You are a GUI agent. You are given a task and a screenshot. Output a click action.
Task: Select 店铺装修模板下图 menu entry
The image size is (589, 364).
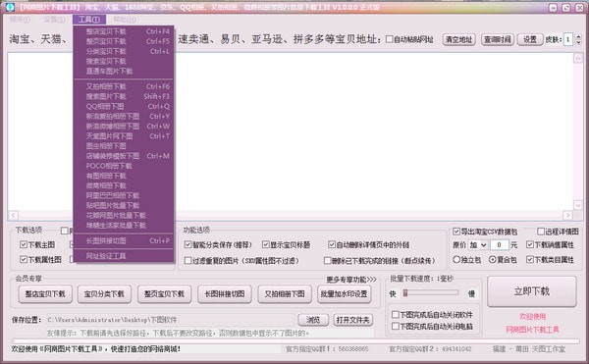124,156
